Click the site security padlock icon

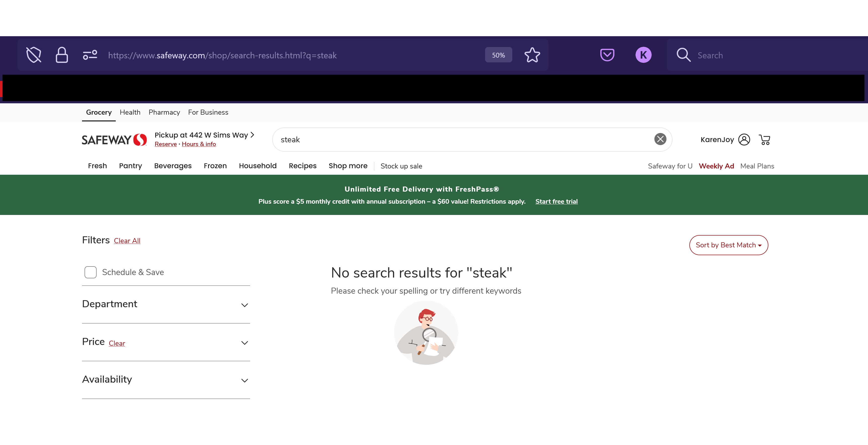click(62, 55)
